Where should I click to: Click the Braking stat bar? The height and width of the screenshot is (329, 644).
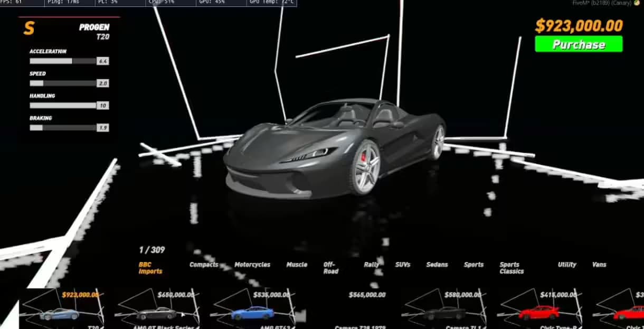tap(63, 128)
